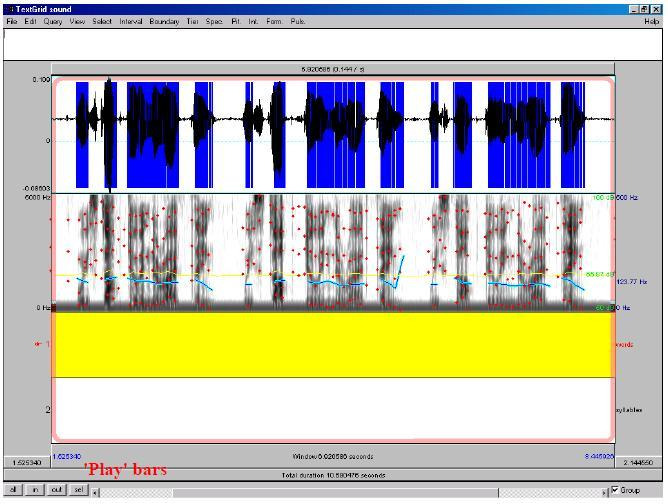Play the total duration bar

click(x=333, y=475)
